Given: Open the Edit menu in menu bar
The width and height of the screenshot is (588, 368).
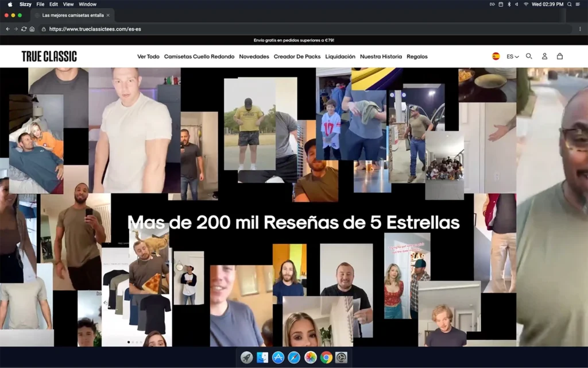Looking at the screenshot, I should [53, 4].
